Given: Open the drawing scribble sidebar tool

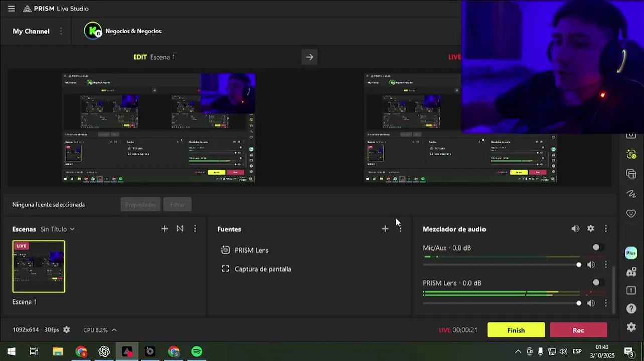Looking at the screenshot, I should point(631,194).
